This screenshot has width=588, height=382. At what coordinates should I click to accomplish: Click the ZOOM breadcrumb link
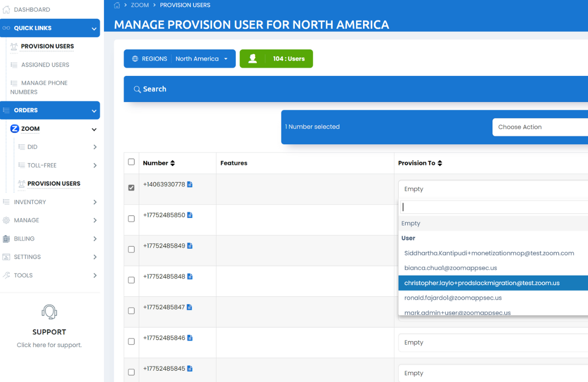click(140, 5)
